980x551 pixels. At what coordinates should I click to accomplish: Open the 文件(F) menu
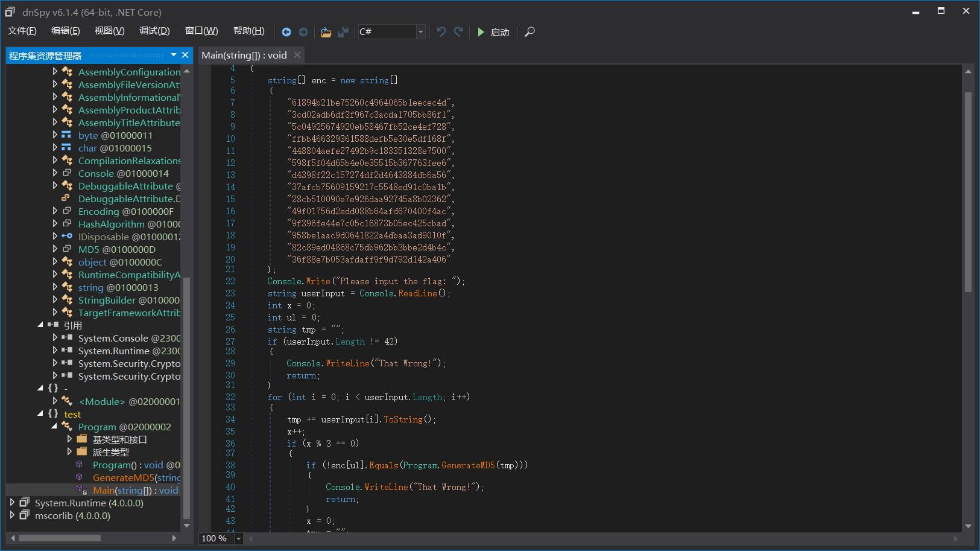click(22, 31)
